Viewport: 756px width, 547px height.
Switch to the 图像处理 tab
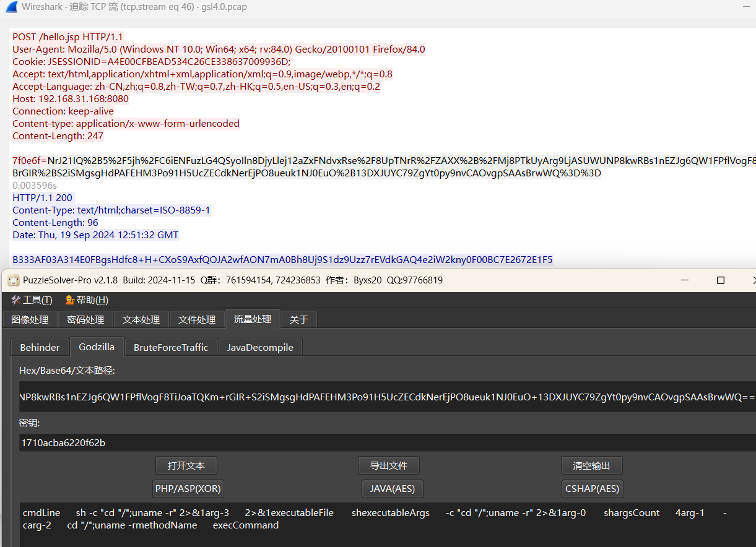click(30, 319)
